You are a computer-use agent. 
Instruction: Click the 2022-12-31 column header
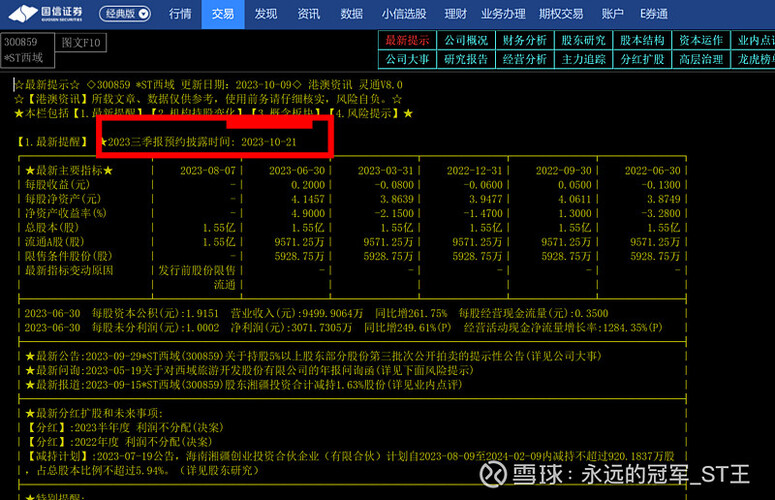[474, 171]
